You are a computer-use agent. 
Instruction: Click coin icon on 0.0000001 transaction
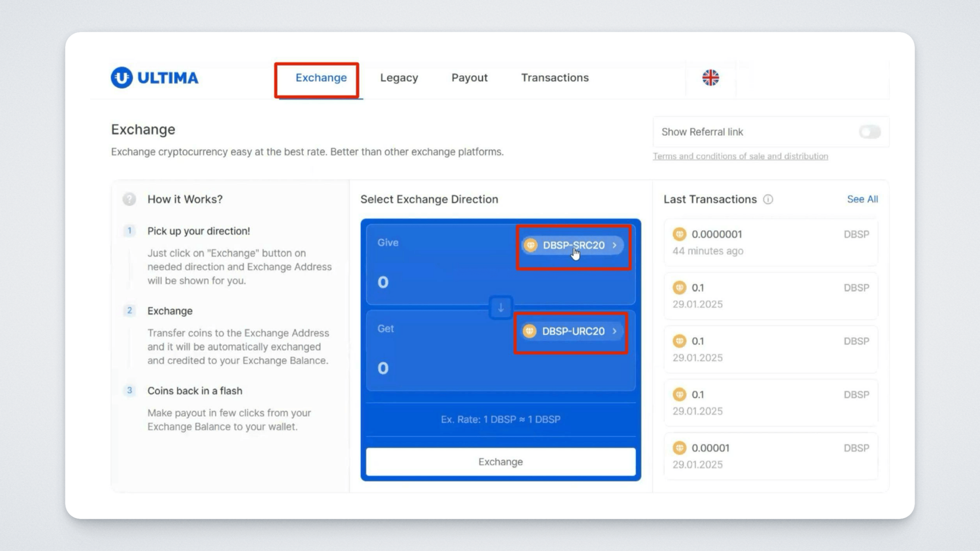click(x=679, y=234)
